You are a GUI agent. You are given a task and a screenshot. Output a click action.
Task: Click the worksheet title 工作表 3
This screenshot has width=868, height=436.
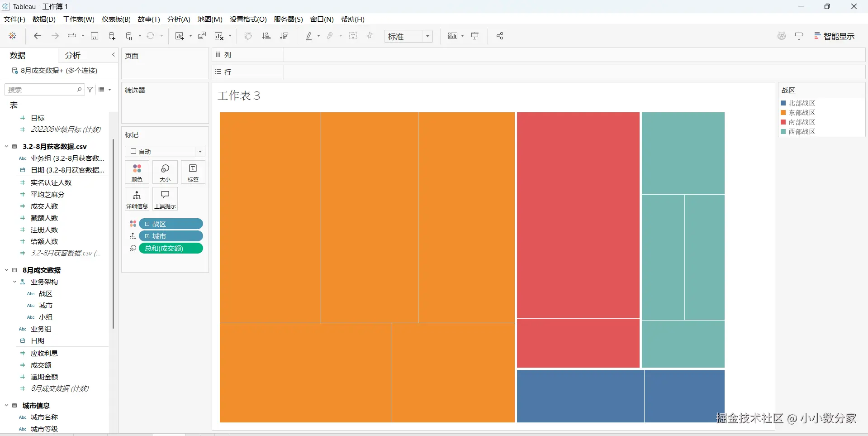(x=239, y=96)
